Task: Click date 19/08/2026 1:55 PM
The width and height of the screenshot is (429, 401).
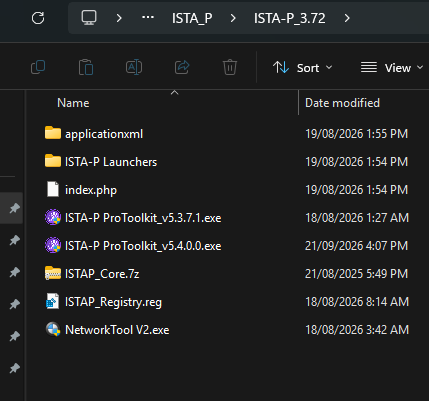Action: (x=356, y=134)
